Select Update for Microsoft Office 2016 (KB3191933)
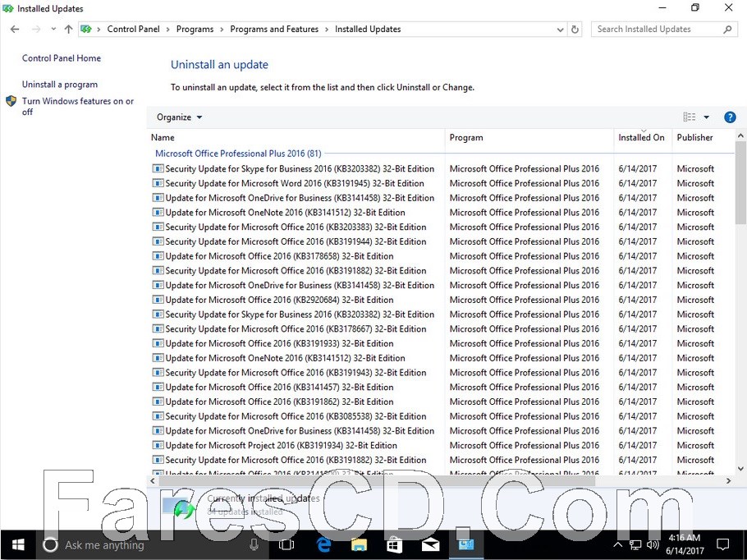Screen dimensions: 747x560 click(280, 343)
